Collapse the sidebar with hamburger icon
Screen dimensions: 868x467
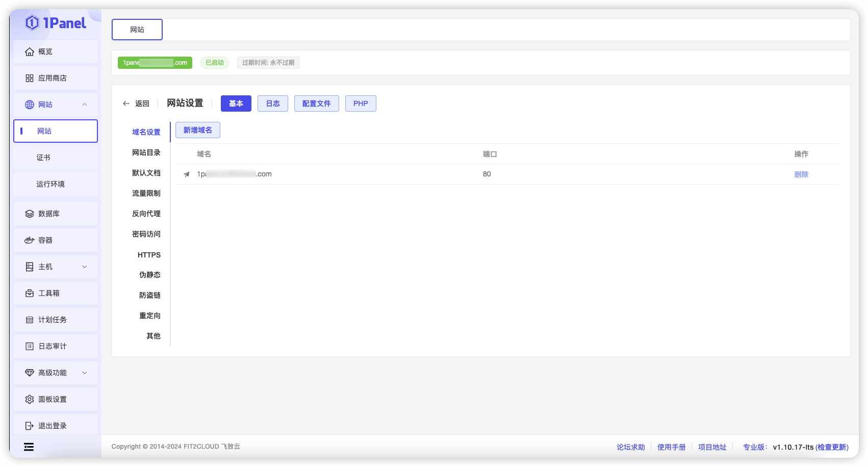point(29,447)
